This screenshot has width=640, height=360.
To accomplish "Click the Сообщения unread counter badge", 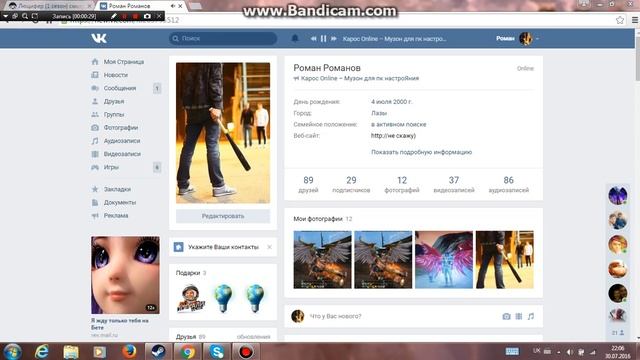I will pyautogui.click(x=157, y=88).
